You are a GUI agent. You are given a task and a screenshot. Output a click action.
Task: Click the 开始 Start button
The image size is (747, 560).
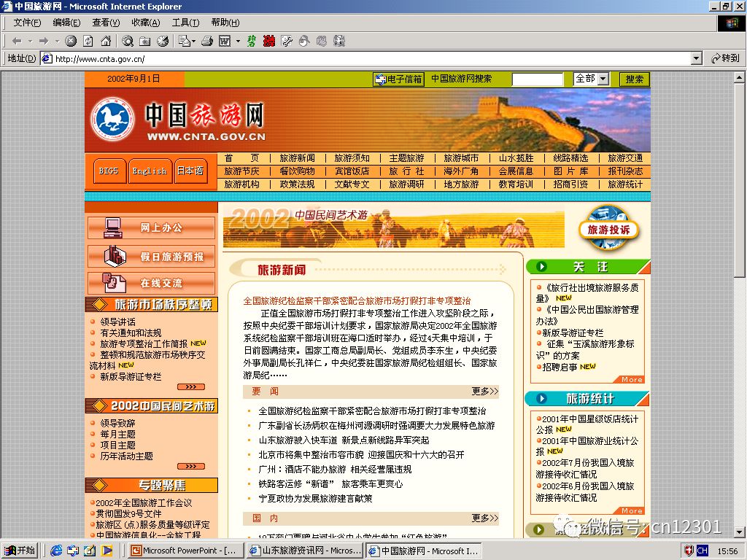click(x=20, y=551)
